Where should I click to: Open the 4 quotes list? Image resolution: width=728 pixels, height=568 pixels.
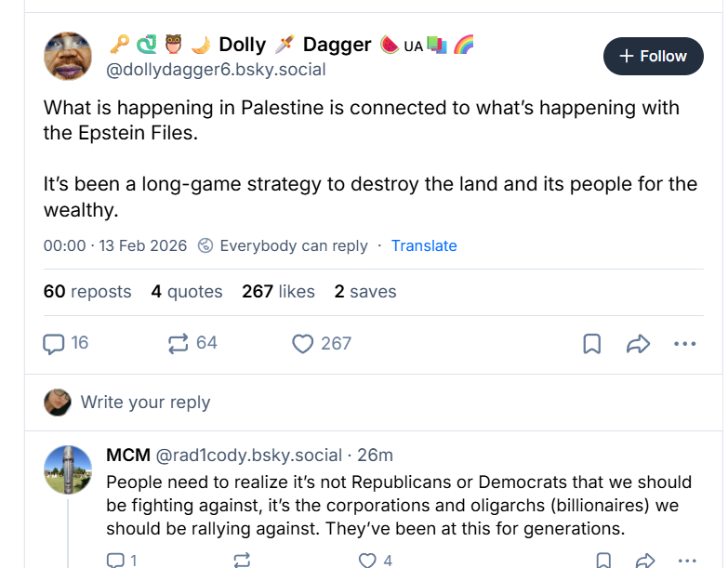pyautogui.click(x=187, y=292)
